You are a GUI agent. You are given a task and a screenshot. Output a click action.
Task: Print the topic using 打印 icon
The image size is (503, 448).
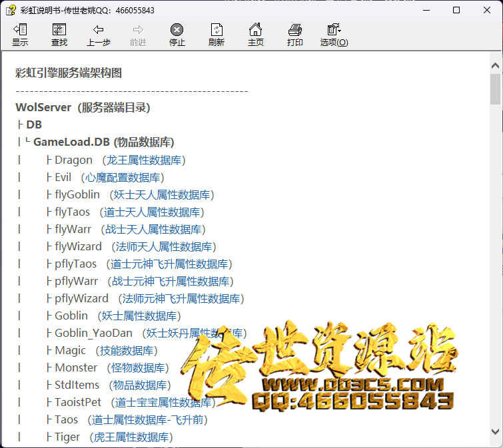point(295,35)
